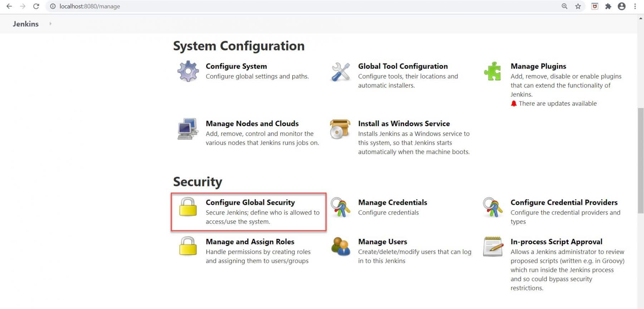Click the Install as Windows Service box icon
This screenshot has width=644, height=309.
(340, 129)
